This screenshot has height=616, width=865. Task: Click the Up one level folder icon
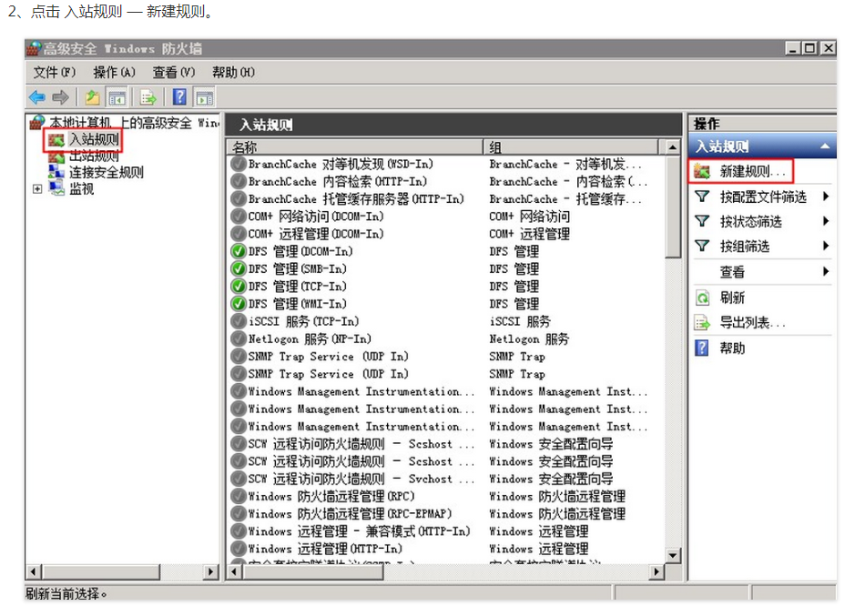[x=92, y=97]
